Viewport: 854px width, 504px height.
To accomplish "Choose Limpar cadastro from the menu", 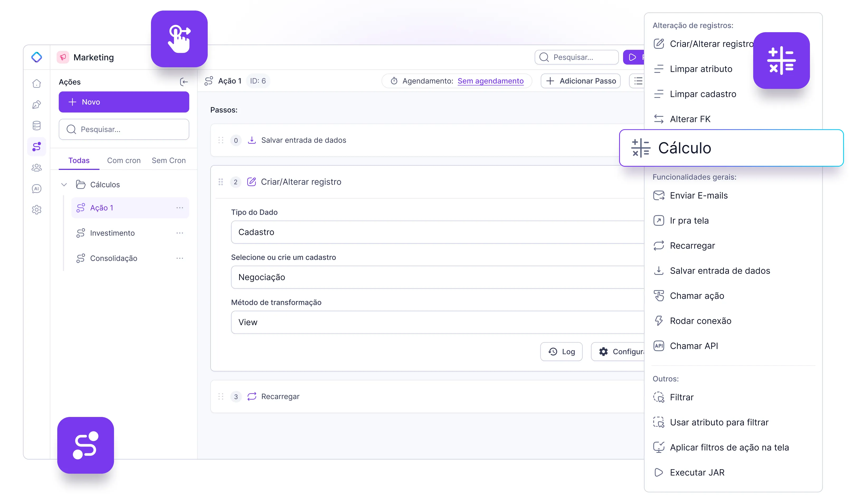I will click(695, 94).
